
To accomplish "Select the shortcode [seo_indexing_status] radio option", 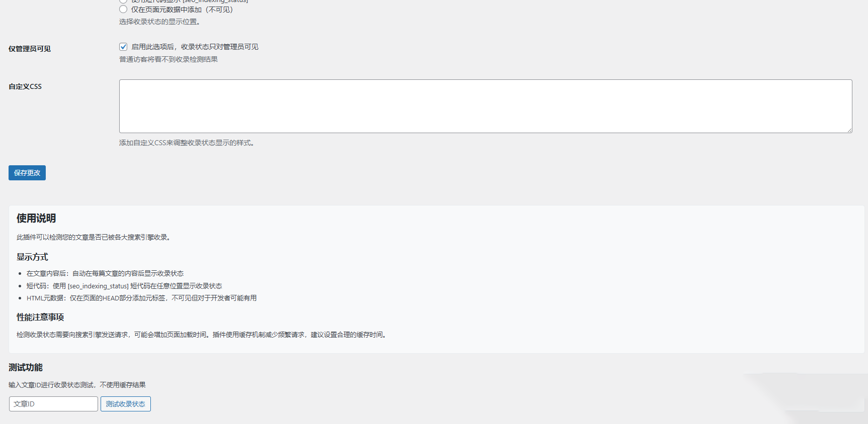I will (123, 1).
